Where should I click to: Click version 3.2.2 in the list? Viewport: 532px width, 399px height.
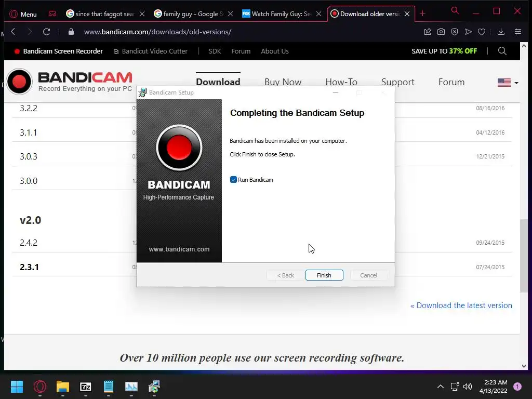pos(29,108)
